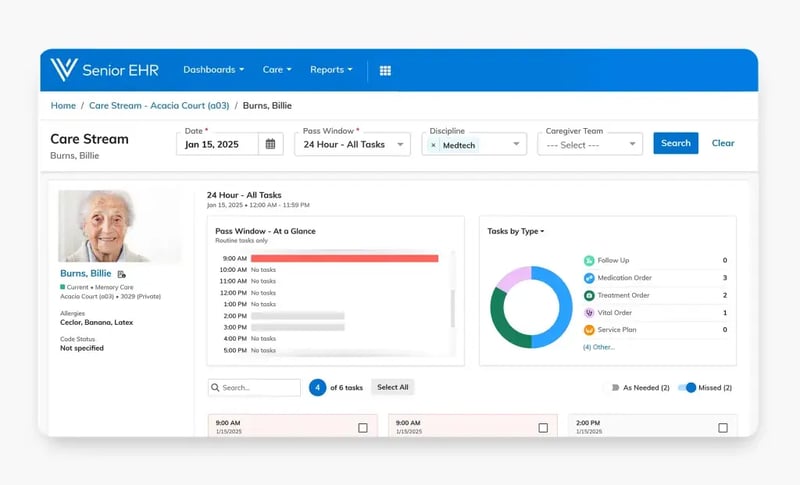
Task: Check the 2:00 PM task card checkbox
Action: pos(723,428)
